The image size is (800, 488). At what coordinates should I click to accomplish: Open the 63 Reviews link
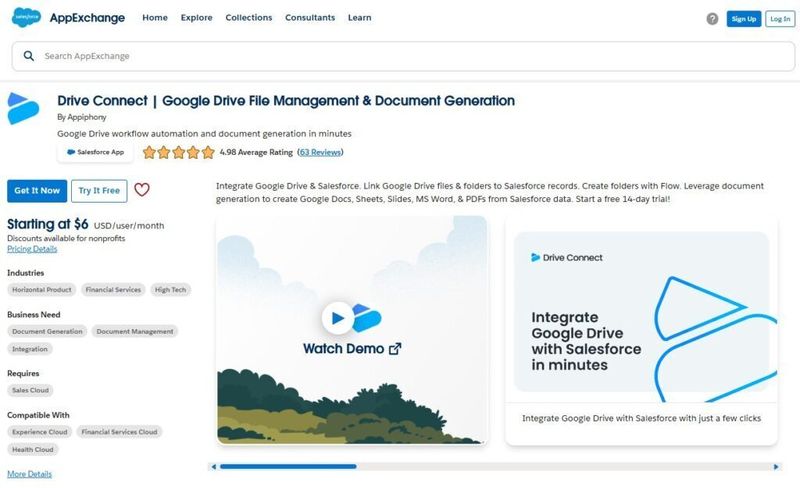[x=320, y=152]
